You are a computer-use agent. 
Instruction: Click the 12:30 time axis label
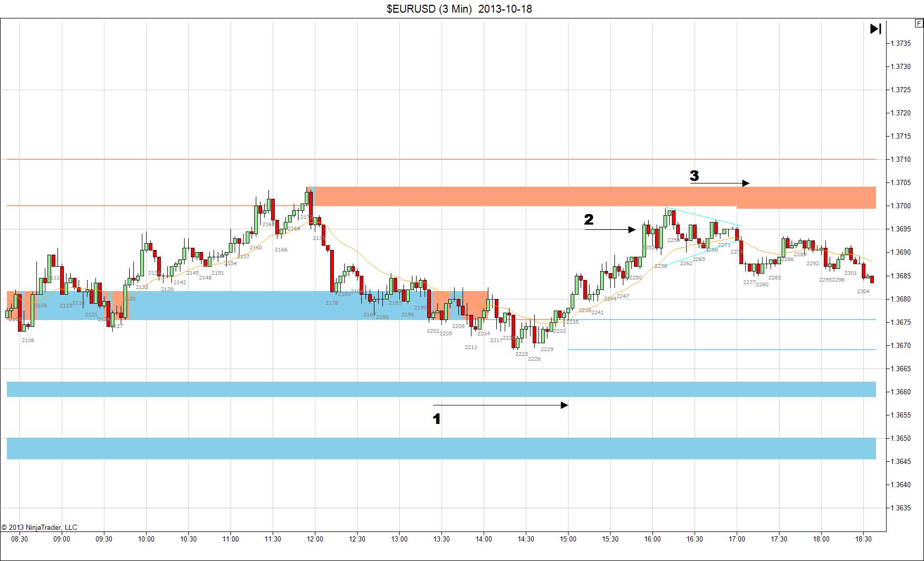(357, 539)
